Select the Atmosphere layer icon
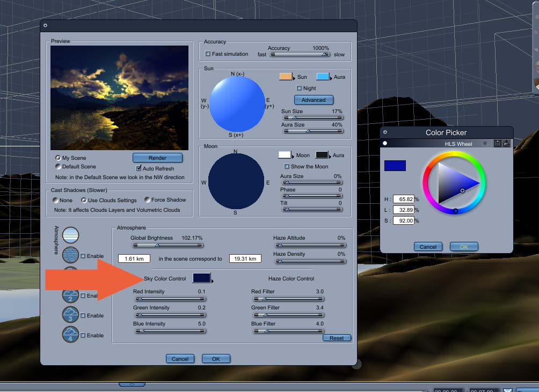539x392 pixels. pos(70,235)
